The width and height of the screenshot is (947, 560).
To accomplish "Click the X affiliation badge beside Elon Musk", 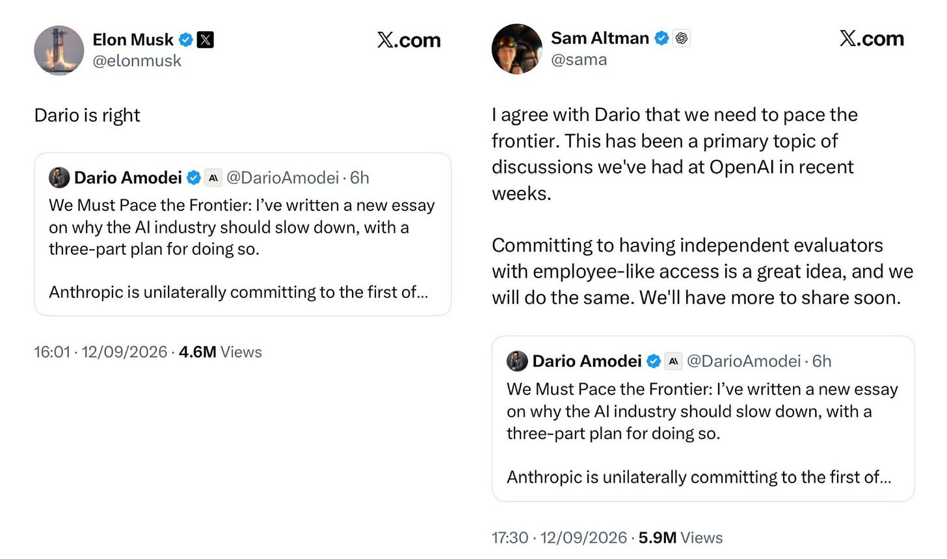I will pyautogui.click(x=205, y=40).
